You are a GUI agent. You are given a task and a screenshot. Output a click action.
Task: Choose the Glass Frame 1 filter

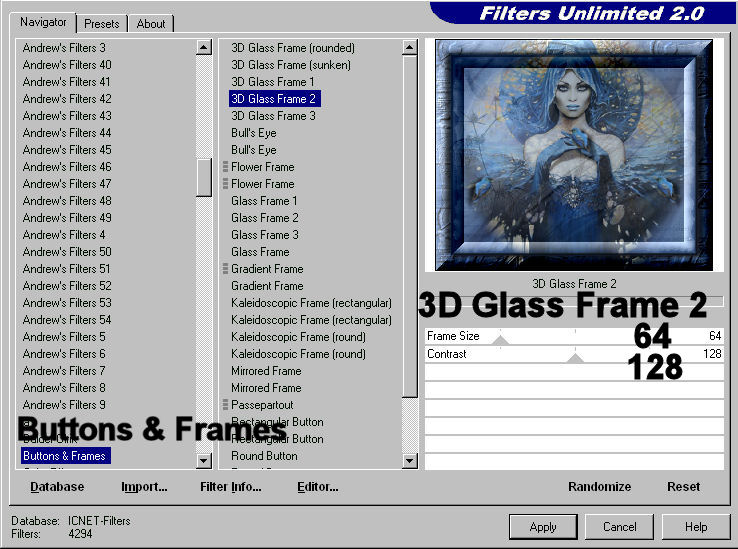(x=264, y=201)
